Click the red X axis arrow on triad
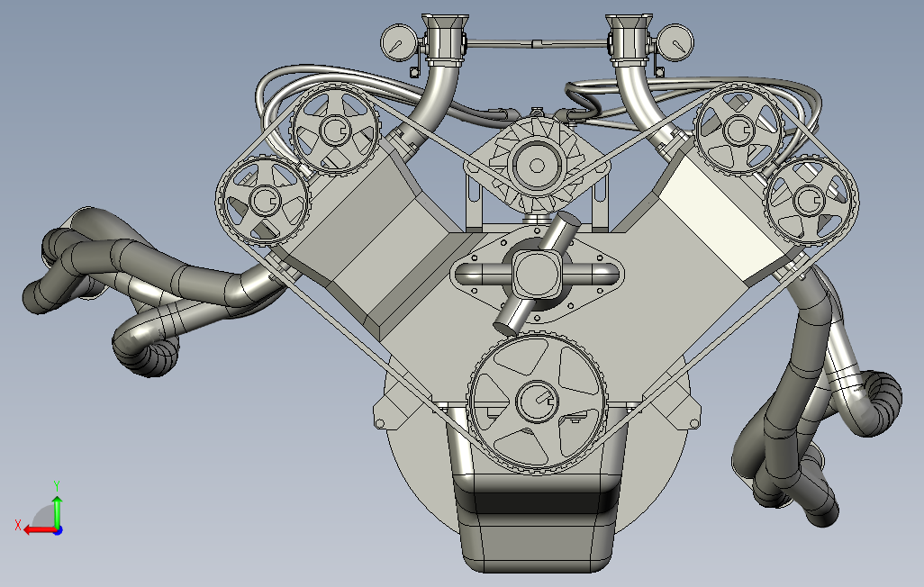The width and height of the screenshot is (924, 587). 40,530
